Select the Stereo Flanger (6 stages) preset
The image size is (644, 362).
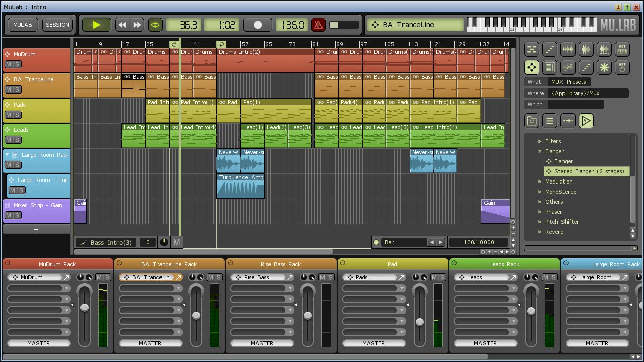click(x=587, y=171)
